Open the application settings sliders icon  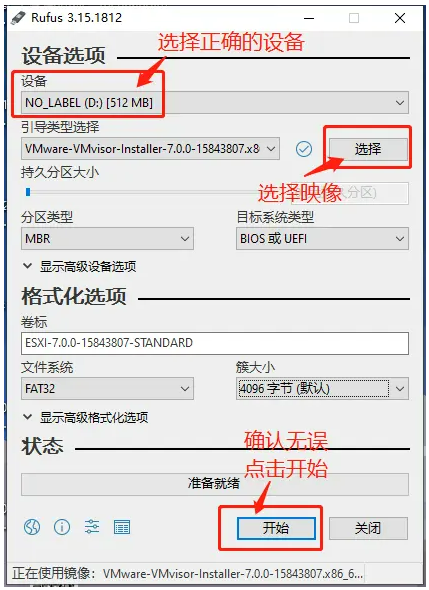pos(92,527)
